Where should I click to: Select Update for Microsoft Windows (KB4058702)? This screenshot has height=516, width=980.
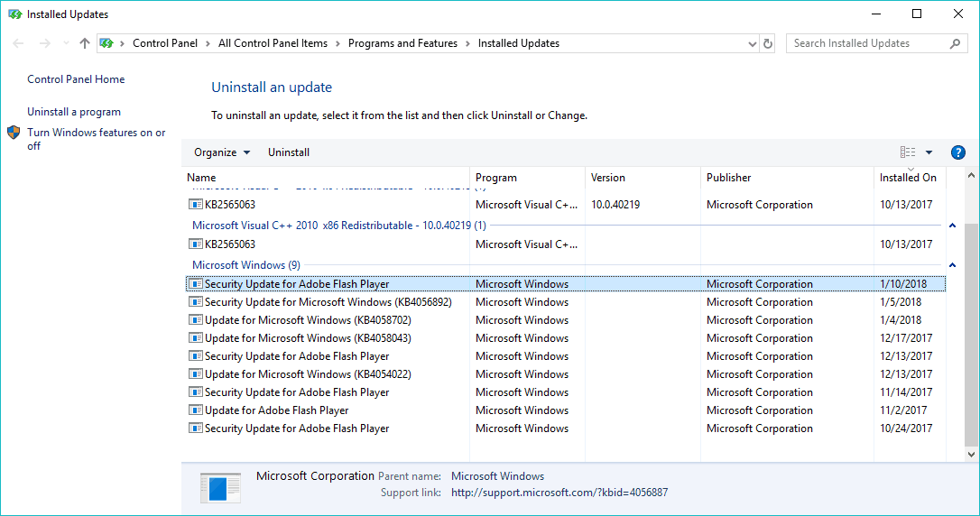566,320
